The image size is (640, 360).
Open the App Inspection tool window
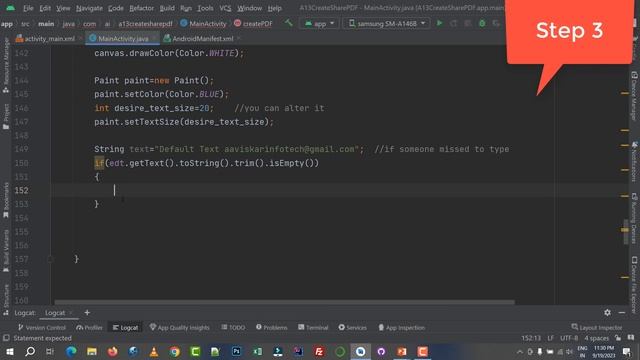pyautogui.click(x=401, y=327)
